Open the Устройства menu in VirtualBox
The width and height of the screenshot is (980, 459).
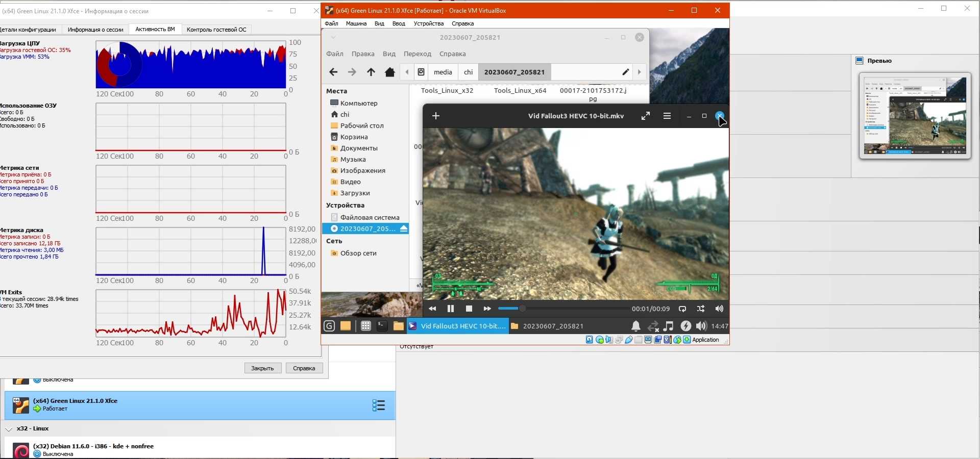(428, 23)
